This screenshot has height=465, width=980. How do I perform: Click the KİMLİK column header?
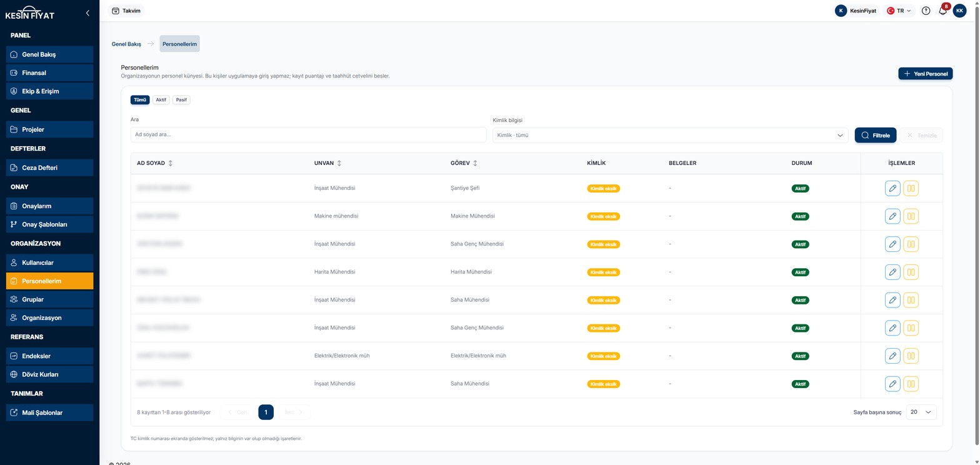[x=596, y=163]
